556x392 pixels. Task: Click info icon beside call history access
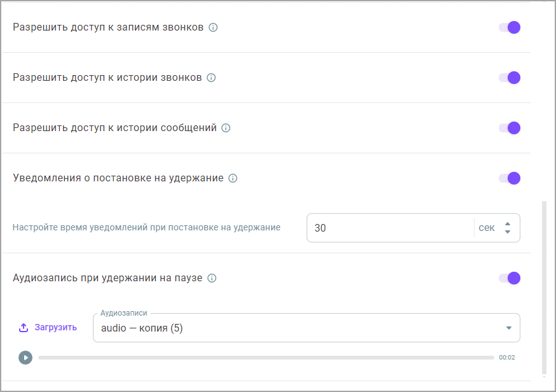pyautogui.click(x=211, y=78)
